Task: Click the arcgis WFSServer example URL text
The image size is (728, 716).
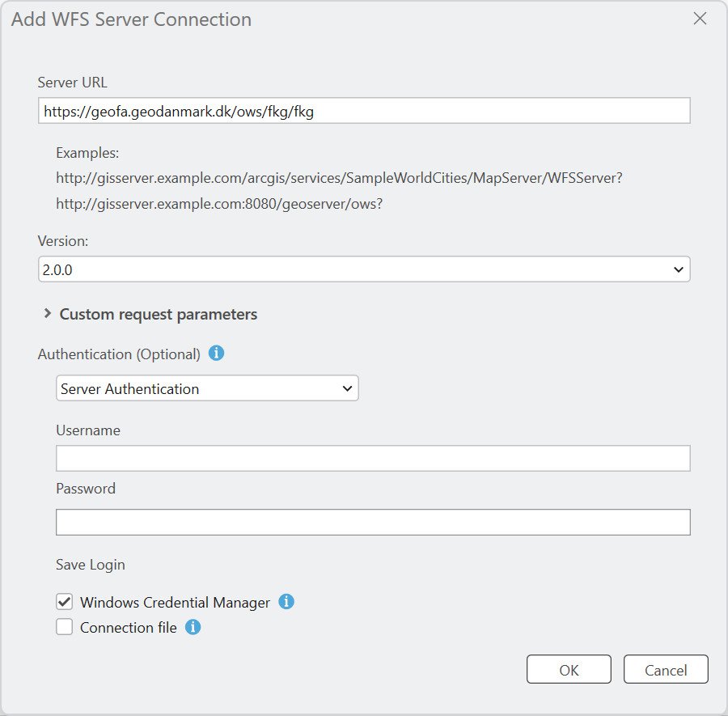Action: (338, 177)
